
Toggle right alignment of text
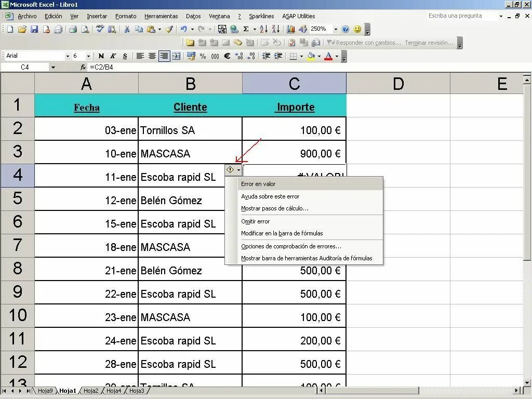(x=164, y=56)
